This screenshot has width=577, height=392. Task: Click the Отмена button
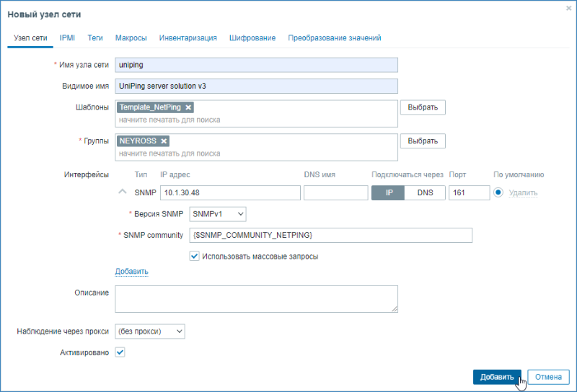(548, 377)
